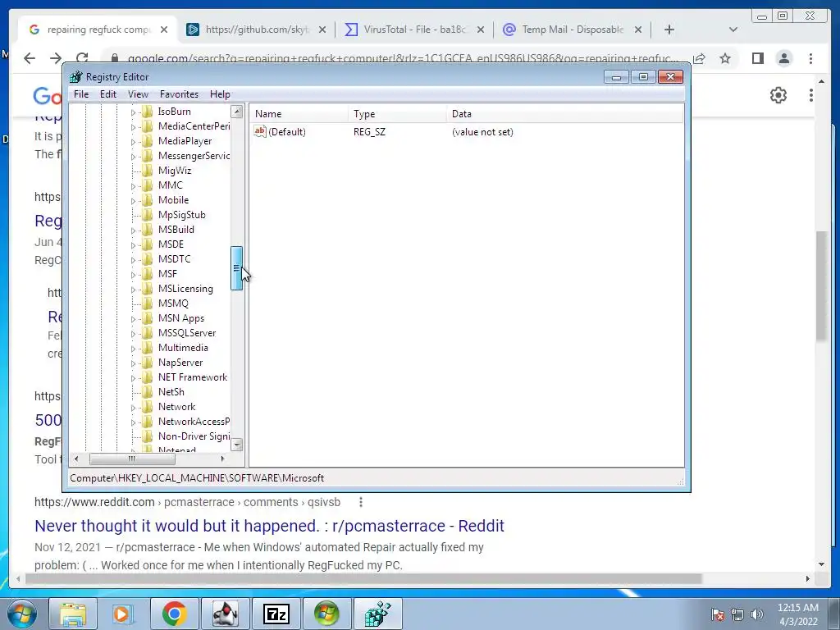Open Chrome's three-dot menu
This screenshot has height=630, width=840.
pyautogui.click(x=810, y=58)
